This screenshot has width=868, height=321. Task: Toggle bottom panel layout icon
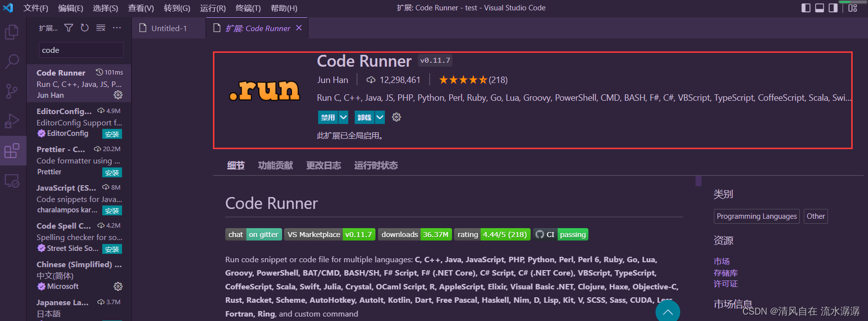820,8
